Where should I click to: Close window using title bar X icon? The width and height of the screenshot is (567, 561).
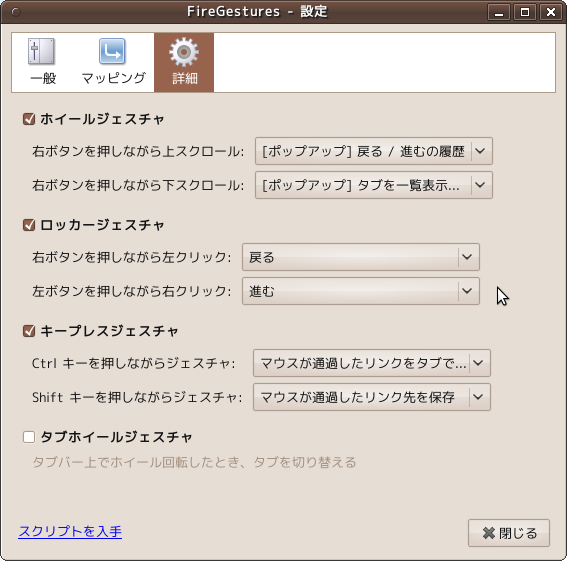(551, 12)
